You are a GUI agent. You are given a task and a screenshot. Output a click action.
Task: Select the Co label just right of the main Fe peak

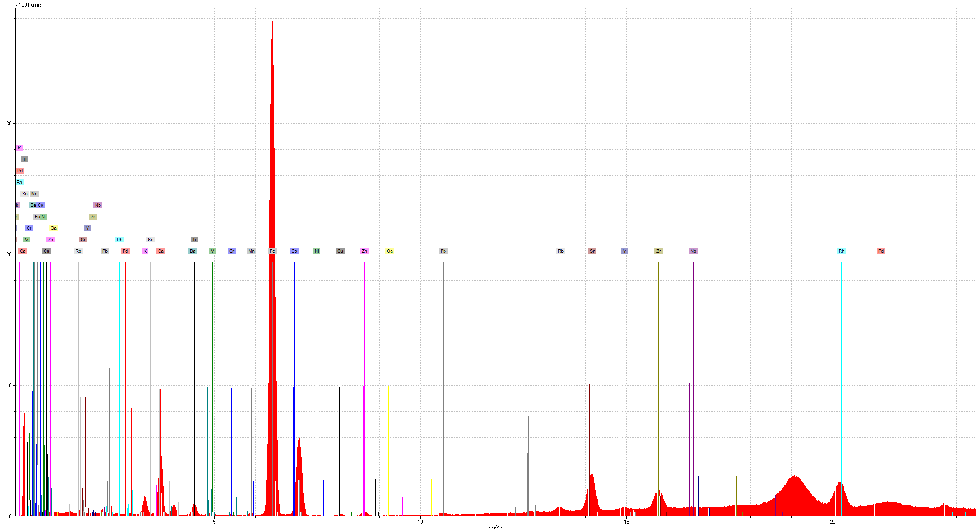click(x=294, y=251)
